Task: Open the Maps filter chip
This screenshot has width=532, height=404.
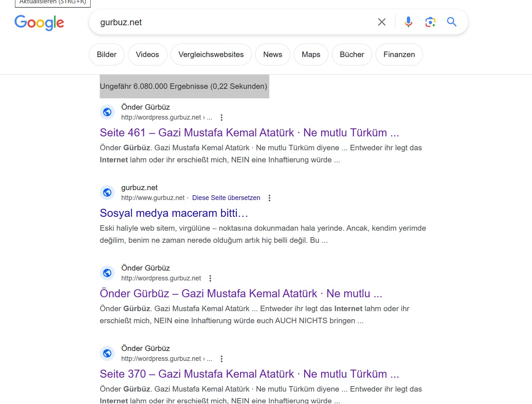Action: tap(311, 54)
